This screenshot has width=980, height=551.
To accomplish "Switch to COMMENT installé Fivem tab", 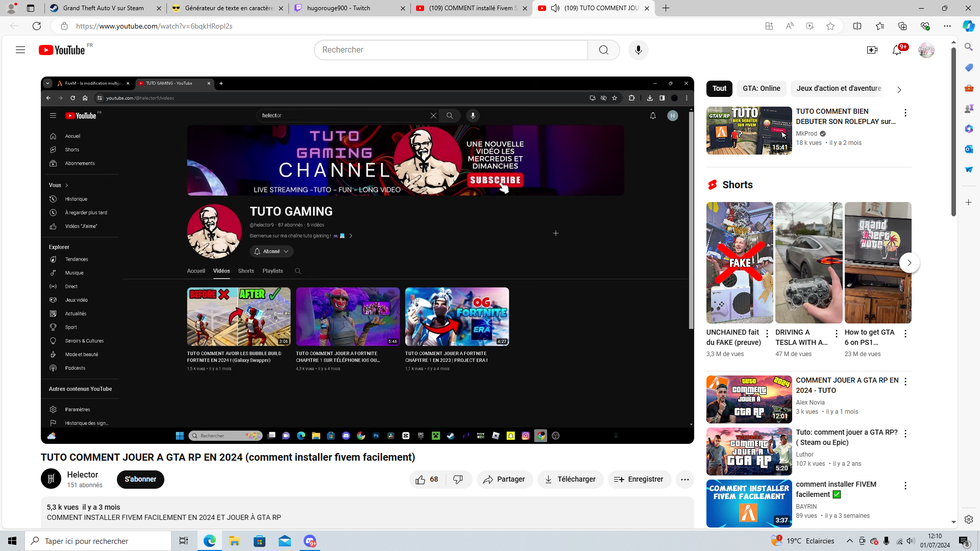I will pos(472,8).
